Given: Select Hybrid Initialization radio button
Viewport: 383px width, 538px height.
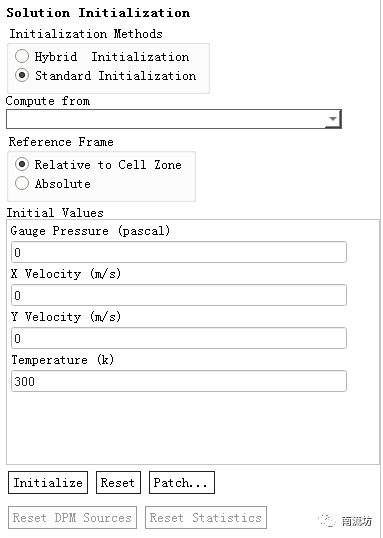Looking at the screenshot, I should point(22,56).
